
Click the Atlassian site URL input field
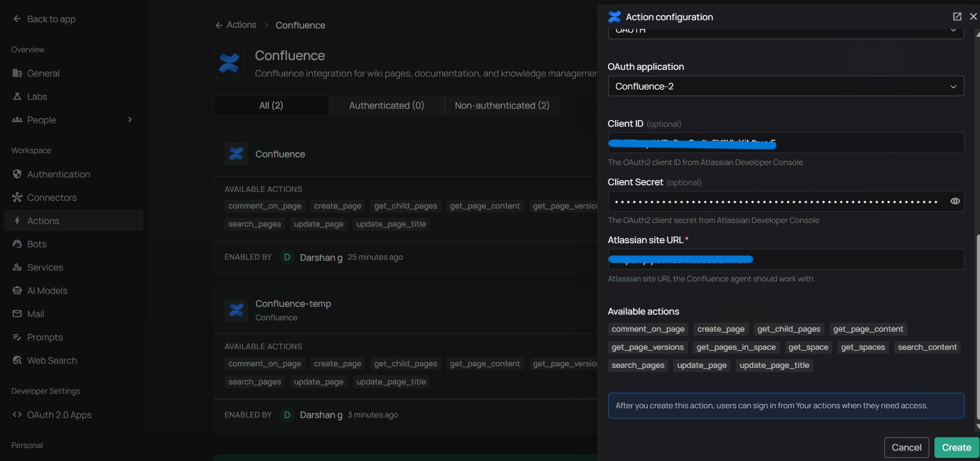pyautogui.click(x=786, y=259)
